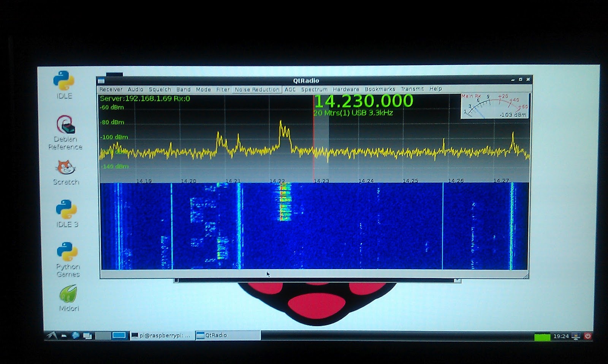
Task: Open the Audio menu
Action: (135, 90)
